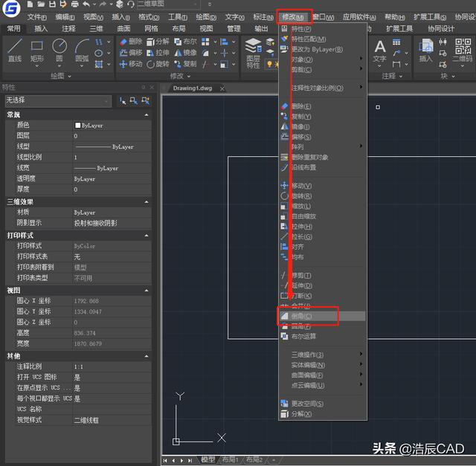Click the ellipse tool icon in the 绘图 panel
The width and height of the screenshot is (476, 466).
[x=99, y=53]
